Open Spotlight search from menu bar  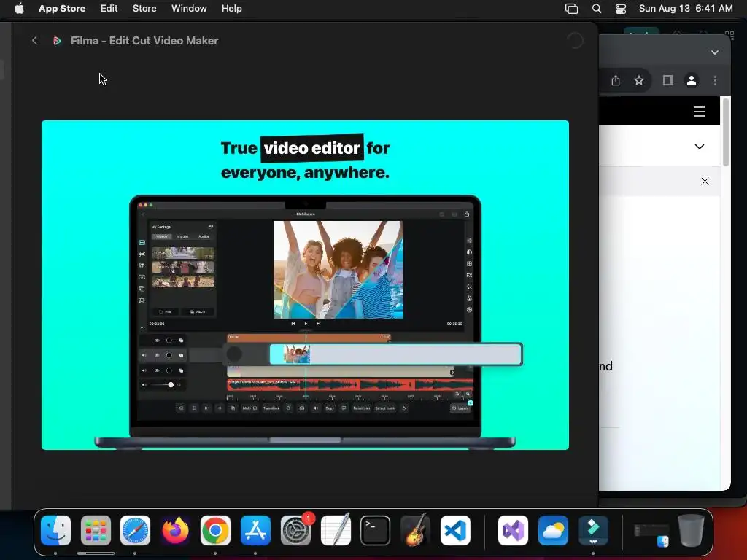tap(597, 9)
